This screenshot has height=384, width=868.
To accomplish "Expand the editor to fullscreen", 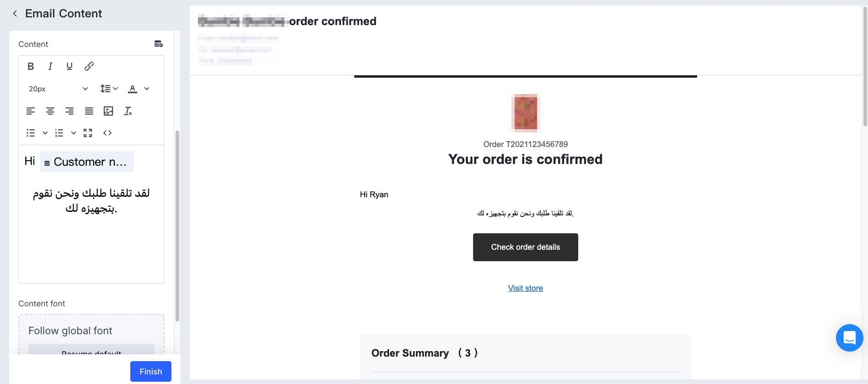I will tap(88, 133).
